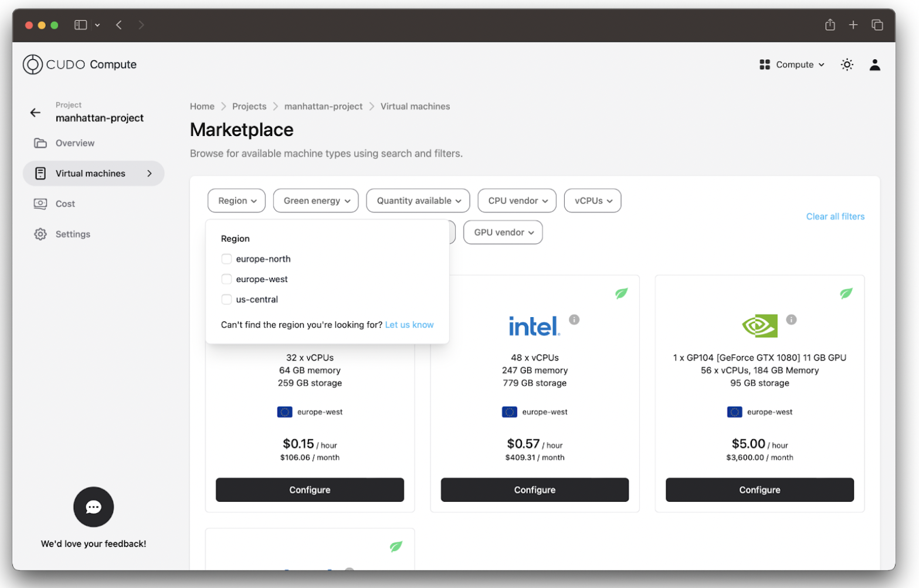Viewport: 919px width, 588px height.
Task: Go to manhattan-project breadcrumb
Action: point(324,106)
